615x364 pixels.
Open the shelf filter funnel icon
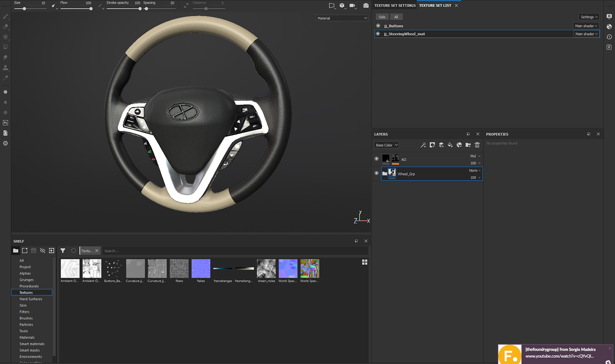63,251
